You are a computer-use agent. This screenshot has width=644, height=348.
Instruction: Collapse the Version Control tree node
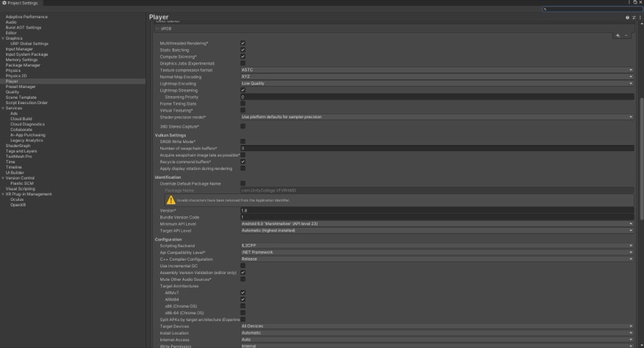click(3, 178)
